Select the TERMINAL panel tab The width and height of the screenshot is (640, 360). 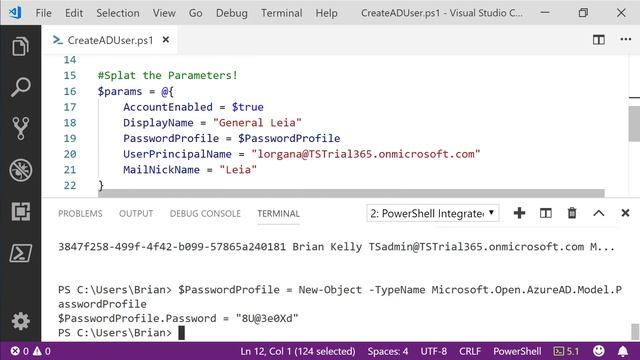[278, 213]
